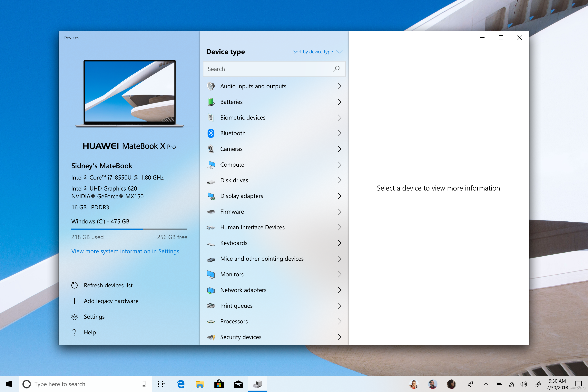The image size is (588, 392).
Task: Click the microphone icon in taskbar search
Action: click(144, 384)
